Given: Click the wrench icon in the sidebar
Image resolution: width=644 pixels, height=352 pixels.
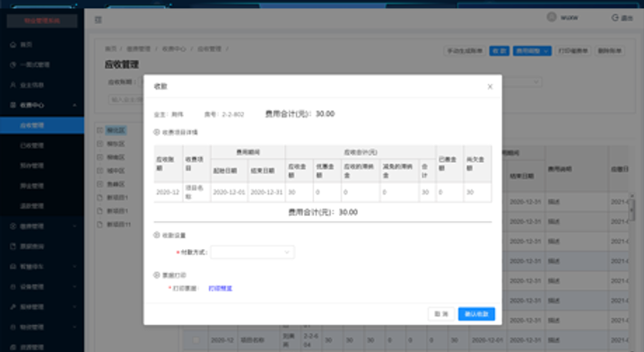Looking at the screenshot, I should point(13,307).
